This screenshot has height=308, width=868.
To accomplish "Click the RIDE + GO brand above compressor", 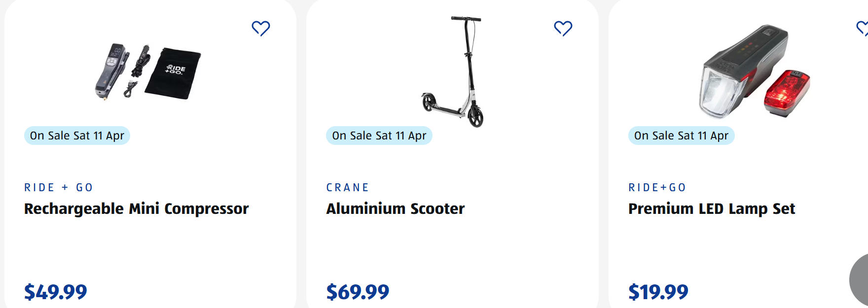I will pyautogui.click(x=59, y=188).
